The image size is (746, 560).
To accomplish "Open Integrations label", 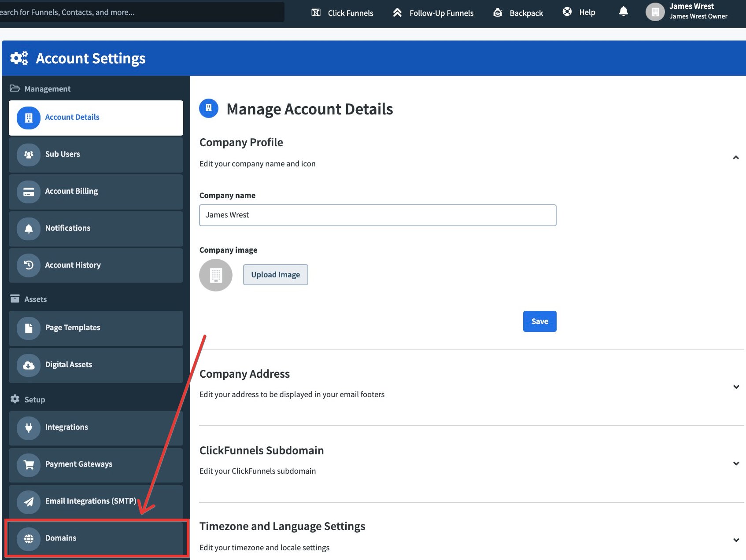I will pyautogui.click(x=66, y=427).
